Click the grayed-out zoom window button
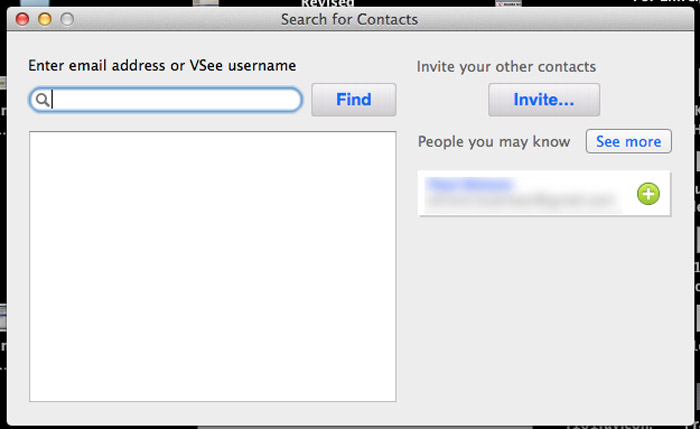 coord(67,19)
